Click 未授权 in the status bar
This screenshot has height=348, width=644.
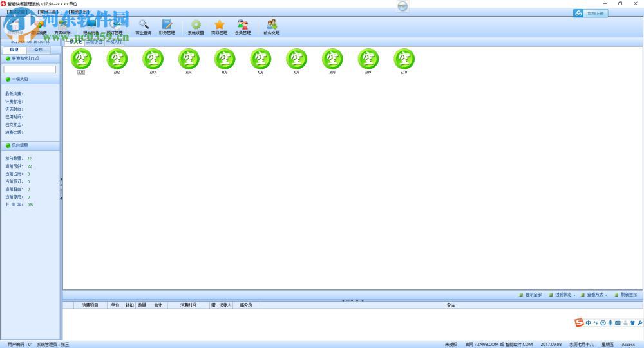[x=451, y=345]
